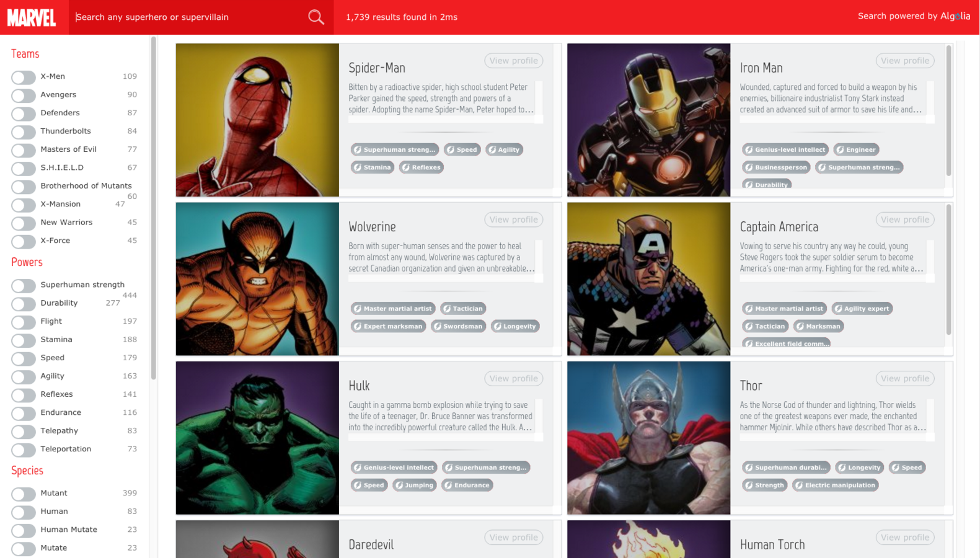Viewport: 980px width, 558px height.
Task: Toggle the Stamina power filter
Action: pyautogui.click(x=24, y=340)
